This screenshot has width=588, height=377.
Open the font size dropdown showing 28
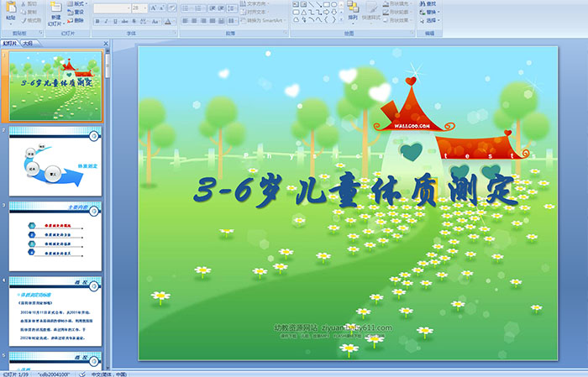tap(139, 8)
